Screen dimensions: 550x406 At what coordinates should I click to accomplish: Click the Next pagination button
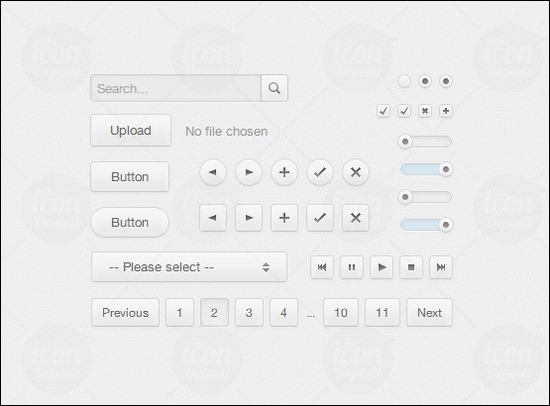click(429, 312)
